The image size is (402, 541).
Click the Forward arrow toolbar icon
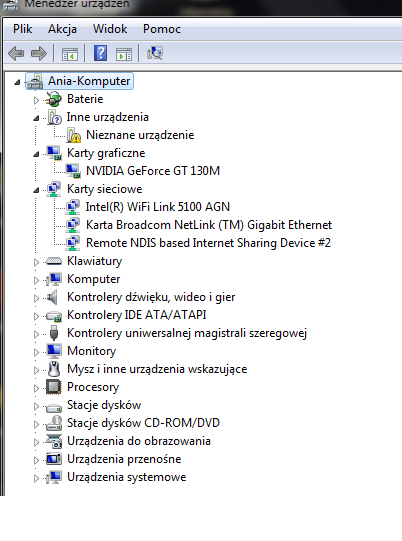pyautogui.click(x=39, y=53)
